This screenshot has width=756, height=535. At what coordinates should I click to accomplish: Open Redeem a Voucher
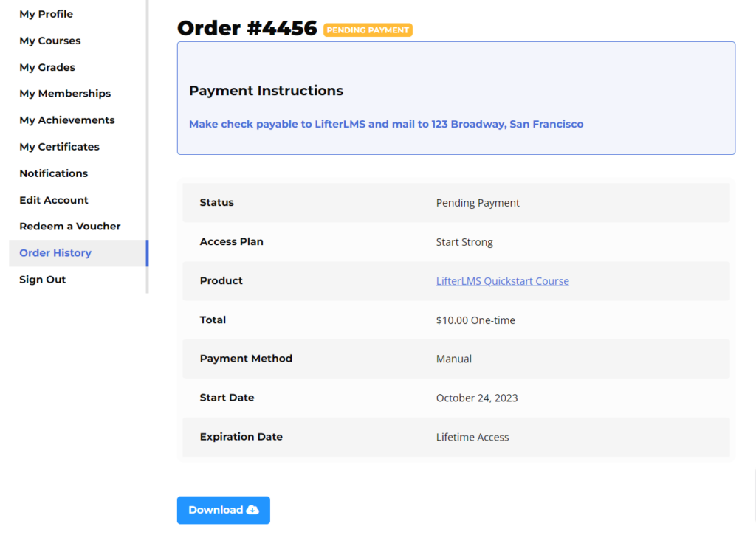pos(69,226)
